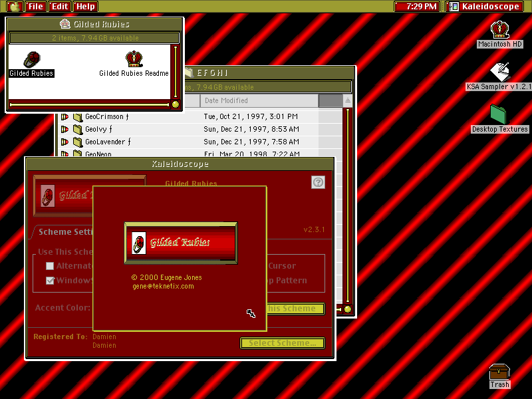Click the resize knob of Gilded Rubies window
This screenshot has height=399, width=532.
tap(176, 104)
